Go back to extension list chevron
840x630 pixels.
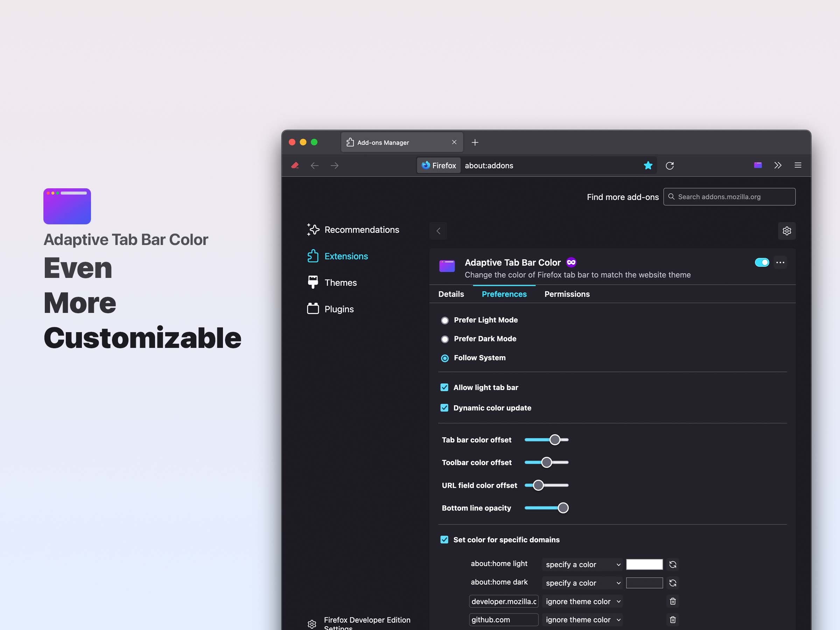[x=438, y=231]
